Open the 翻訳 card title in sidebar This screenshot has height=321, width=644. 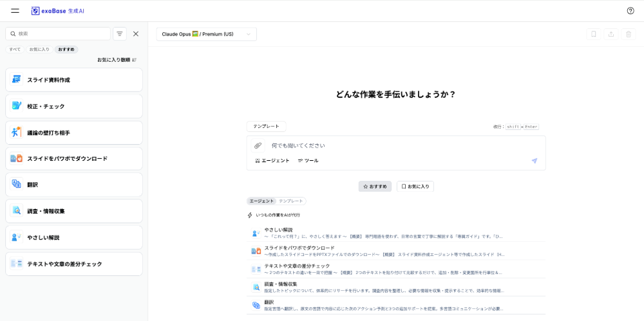(x=32, y=185)
